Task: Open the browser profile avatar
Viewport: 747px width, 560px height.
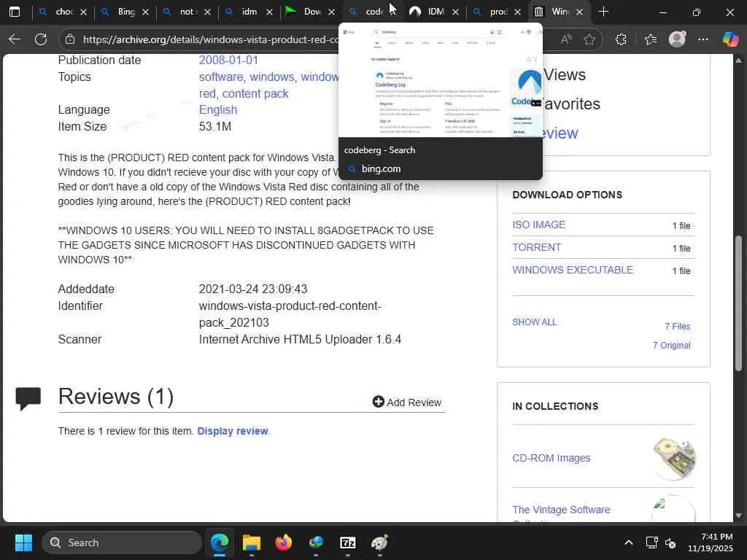Action: pos(677,39)
